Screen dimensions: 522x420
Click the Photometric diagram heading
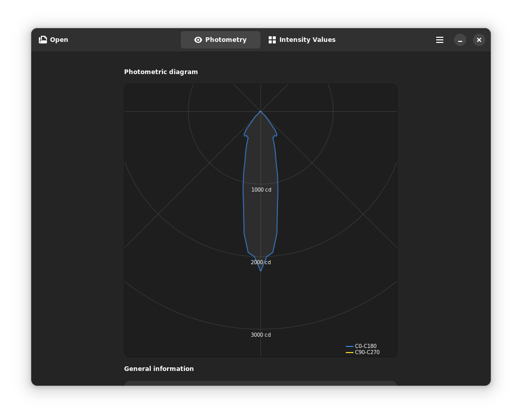coord(161,72)
